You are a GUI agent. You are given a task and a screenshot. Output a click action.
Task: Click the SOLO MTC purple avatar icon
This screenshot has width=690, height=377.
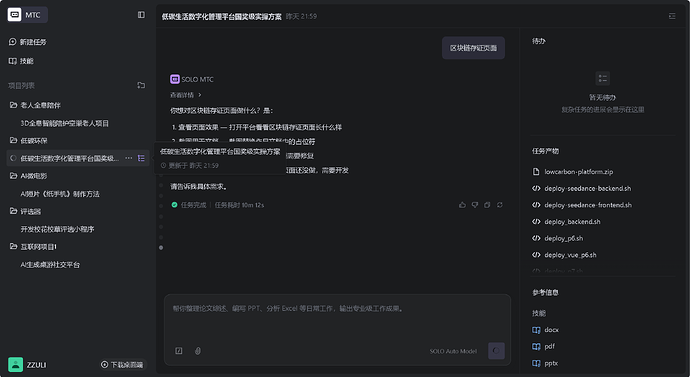175,79
